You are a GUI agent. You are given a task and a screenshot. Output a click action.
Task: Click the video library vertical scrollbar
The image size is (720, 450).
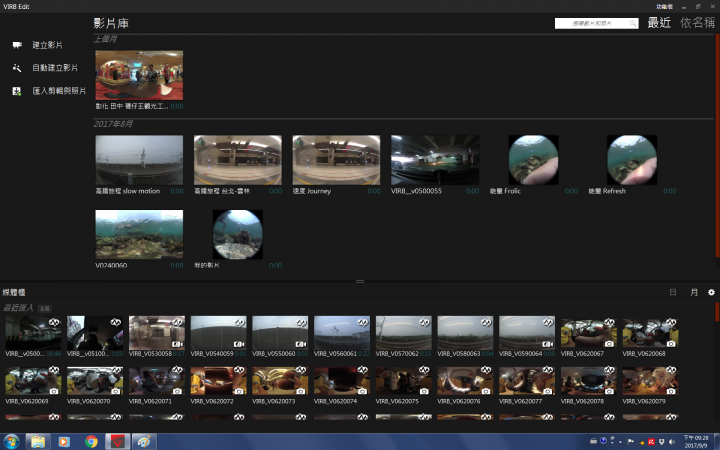(717, 146)
